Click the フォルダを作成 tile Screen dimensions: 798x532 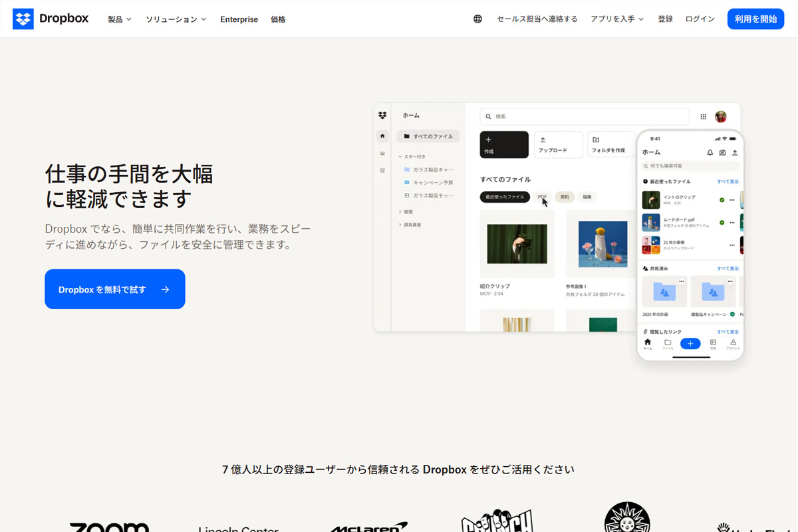click(611, 144)
